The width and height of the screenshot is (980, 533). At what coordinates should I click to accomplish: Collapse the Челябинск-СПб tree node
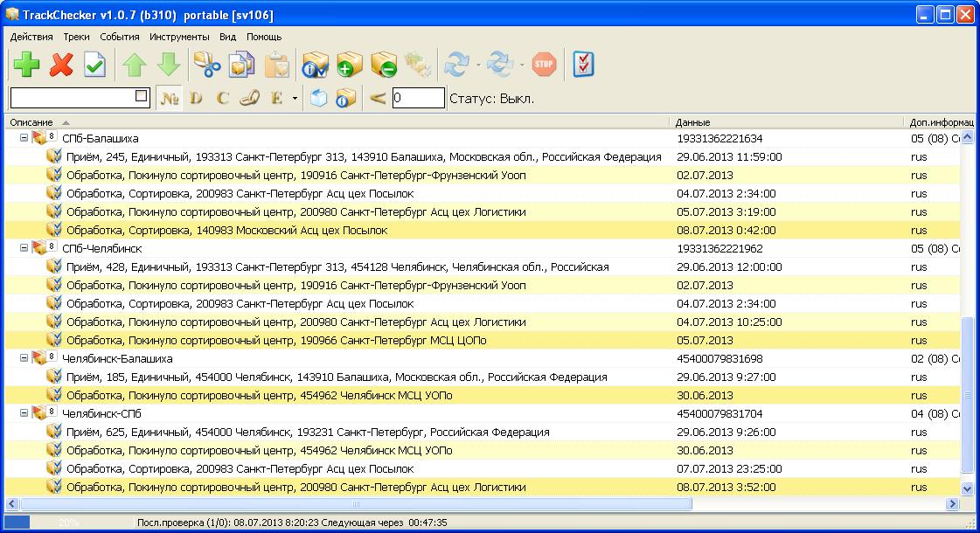24,414
